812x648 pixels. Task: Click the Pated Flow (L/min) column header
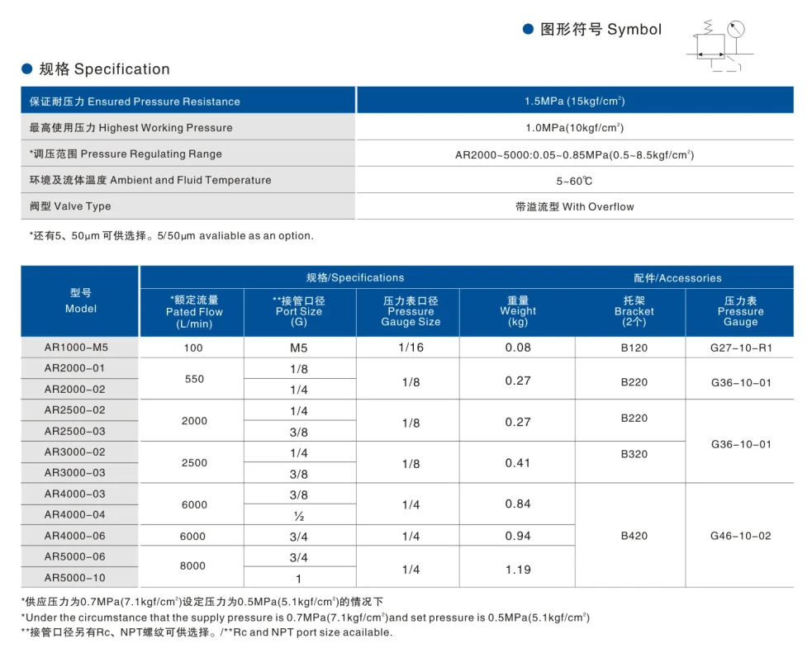click(x=194, y=312)
